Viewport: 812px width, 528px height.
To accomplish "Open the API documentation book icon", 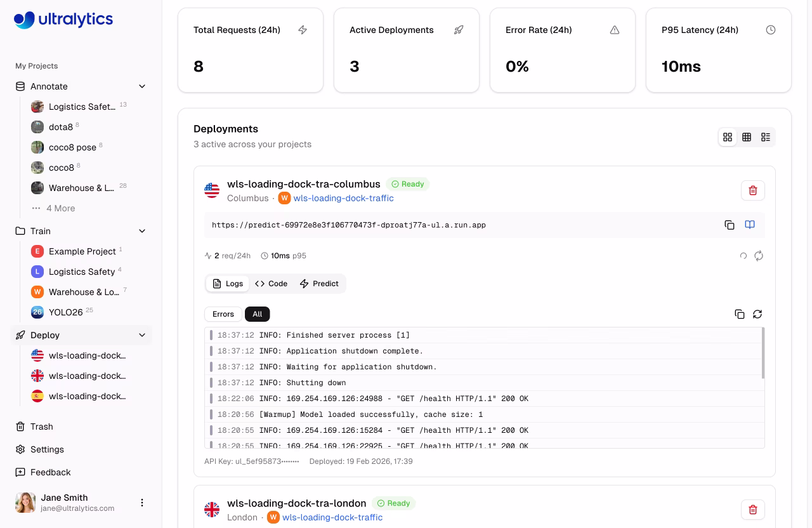I will 750,225.
